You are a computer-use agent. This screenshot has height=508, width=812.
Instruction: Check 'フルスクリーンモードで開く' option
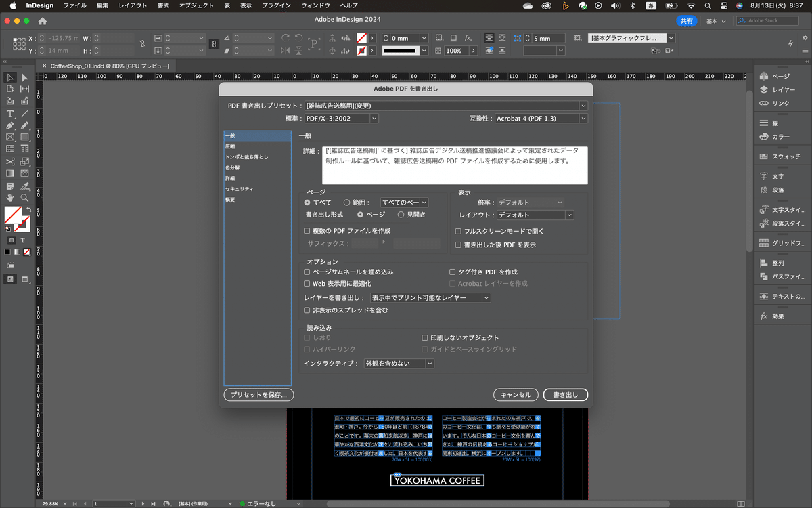[458, 231]
